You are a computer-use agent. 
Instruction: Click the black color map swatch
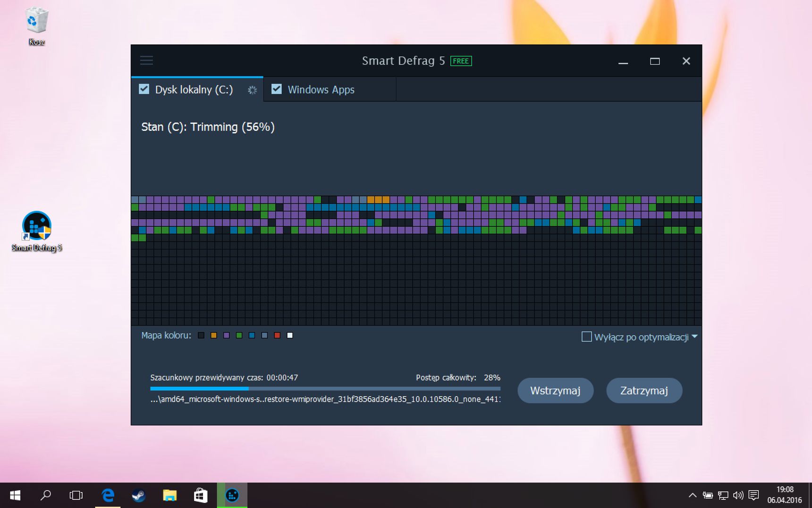pos(201,336)
